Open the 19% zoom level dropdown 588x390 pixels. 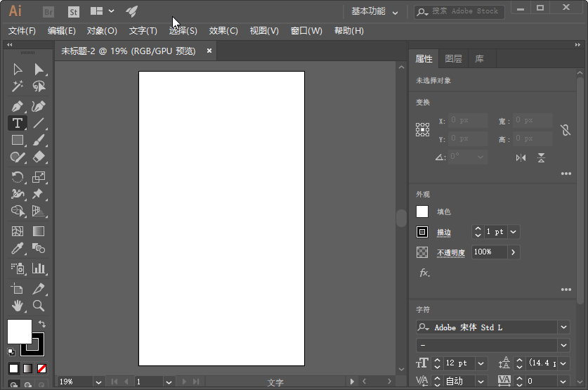[x=98, y=382]
